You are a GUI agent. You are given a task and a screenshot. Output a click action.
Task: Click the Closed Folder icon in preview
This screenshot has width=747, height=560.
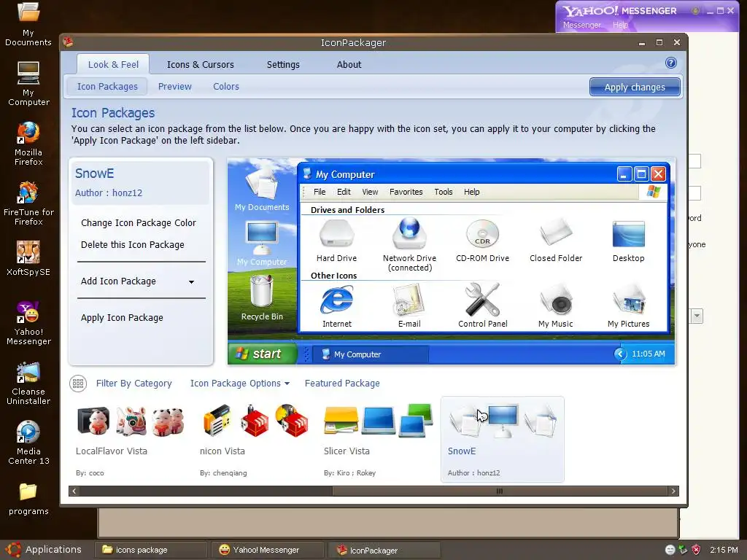tap(555, 233)
